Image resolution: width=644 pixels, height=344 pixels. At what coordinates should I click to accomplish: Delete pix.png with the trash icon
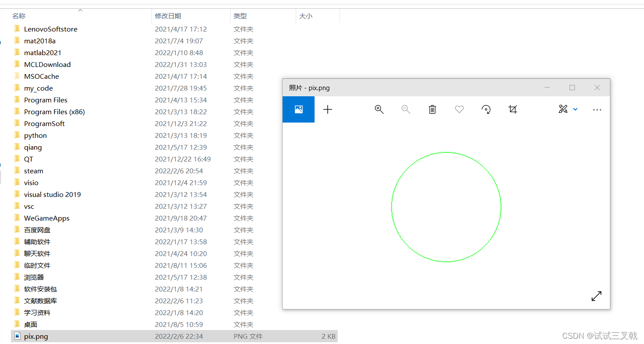432,109
